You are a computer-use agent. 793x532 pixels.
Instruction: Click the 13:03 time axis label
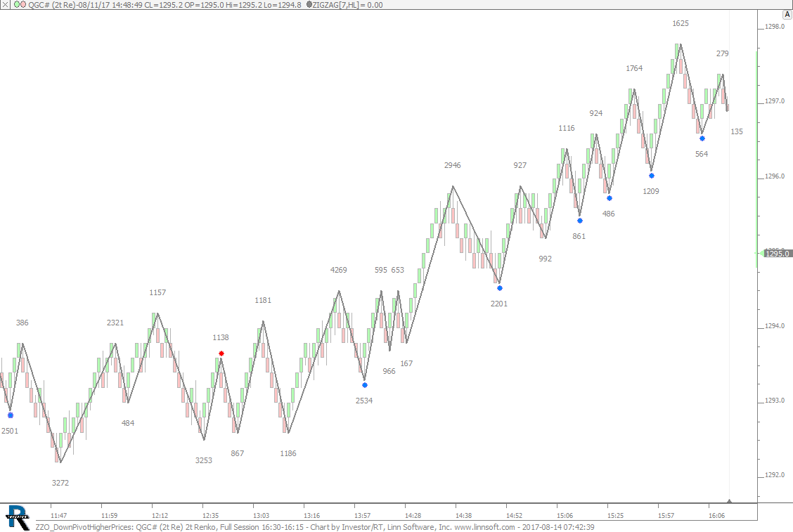[x=261, y=515]
